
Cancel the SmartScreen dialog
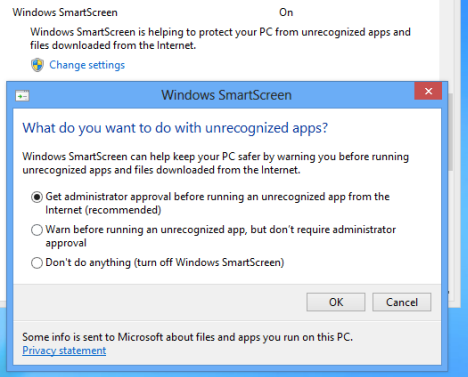coord(402,302)
